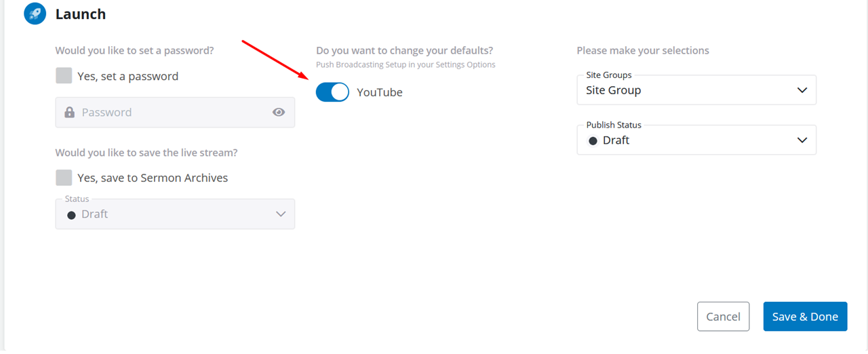Click the Site Groups chevron arrow
The height and width of the screenshot is (354, 868).
coord(802,90)
